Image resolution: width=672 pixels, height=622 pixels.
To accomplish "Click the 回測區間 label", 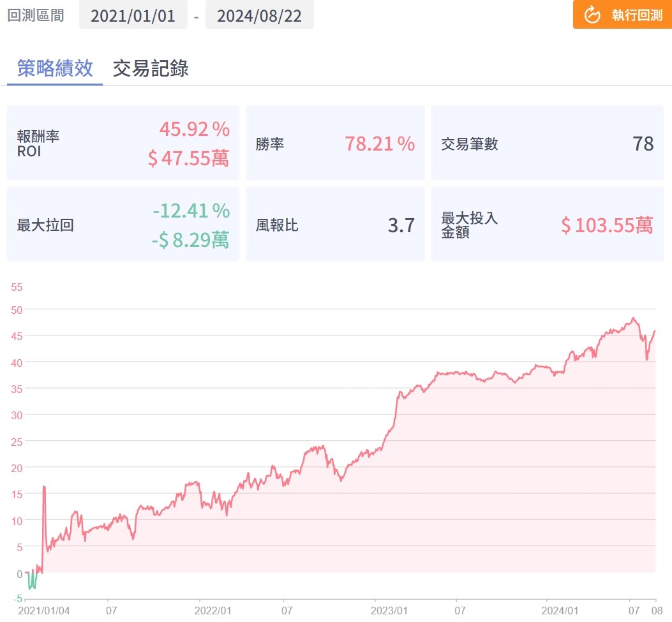I will click(x=36, y=15).
